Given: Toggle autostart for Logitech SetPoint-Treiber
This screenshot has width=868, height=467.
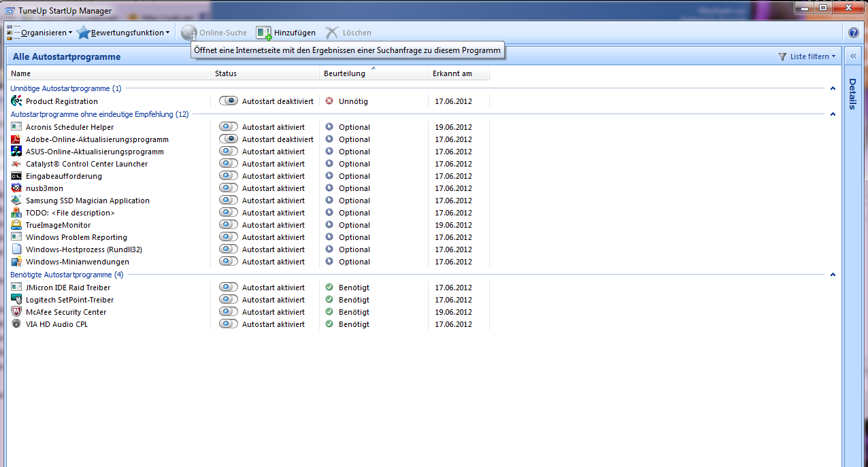Looking at the screenshot, I should click(229, 300).
